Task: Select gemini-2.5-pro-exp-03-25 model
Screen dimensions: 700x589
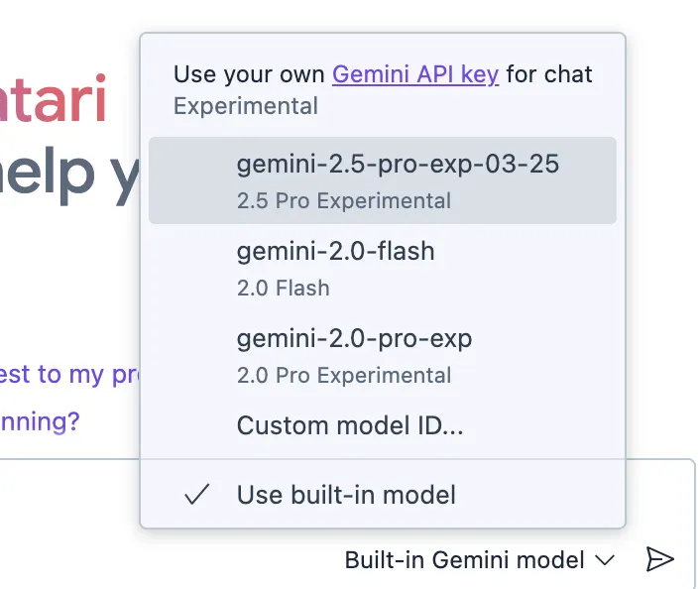Action: [x=398, y=165]
